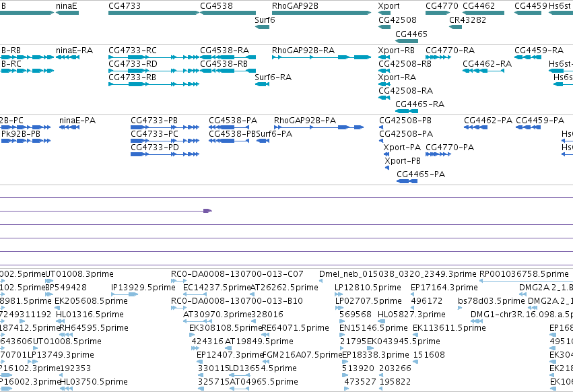Open the CG4538 gene feature
Screen dimensions: 573x392
[228, 13]
